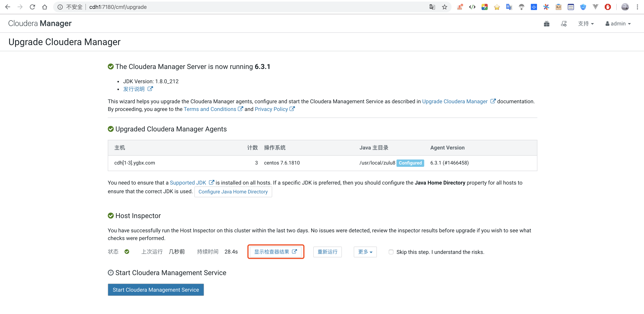Open the blue download arrows extension

[x=534, y=7]
